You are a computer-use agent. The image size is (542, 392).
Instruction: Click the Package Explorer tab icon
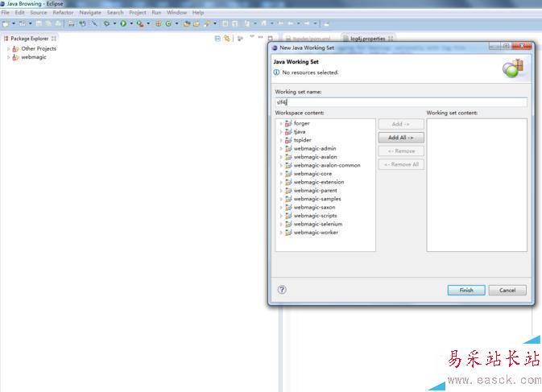[6, 39]
